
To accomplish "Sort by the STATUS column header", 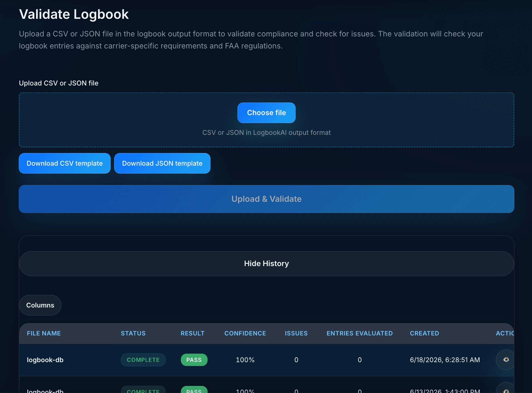I will (133, 333).
